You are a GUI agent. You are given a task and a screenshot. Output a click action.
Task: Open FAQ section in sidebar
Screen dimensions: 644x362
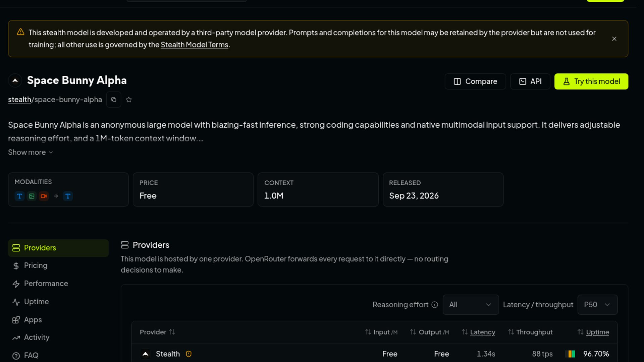tap(58, 355)
